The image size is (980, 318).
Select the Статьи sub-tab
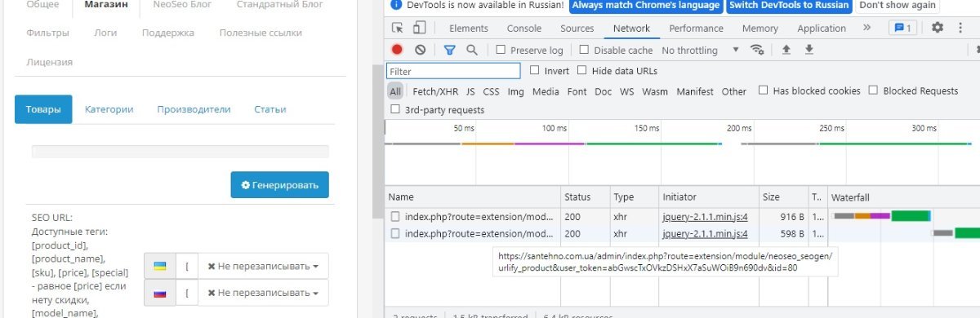pos(269,109)
